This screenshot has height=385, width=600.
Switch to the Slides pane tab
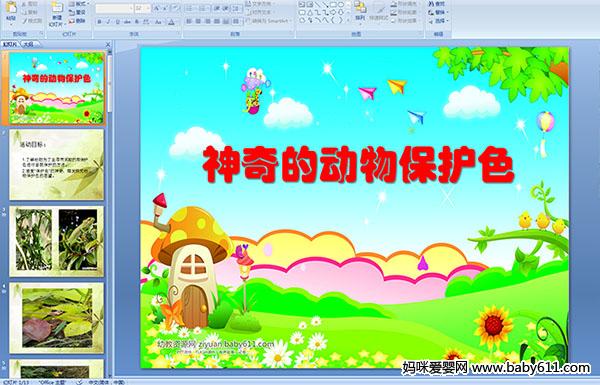pyautogui.click(x=10, y=44)
